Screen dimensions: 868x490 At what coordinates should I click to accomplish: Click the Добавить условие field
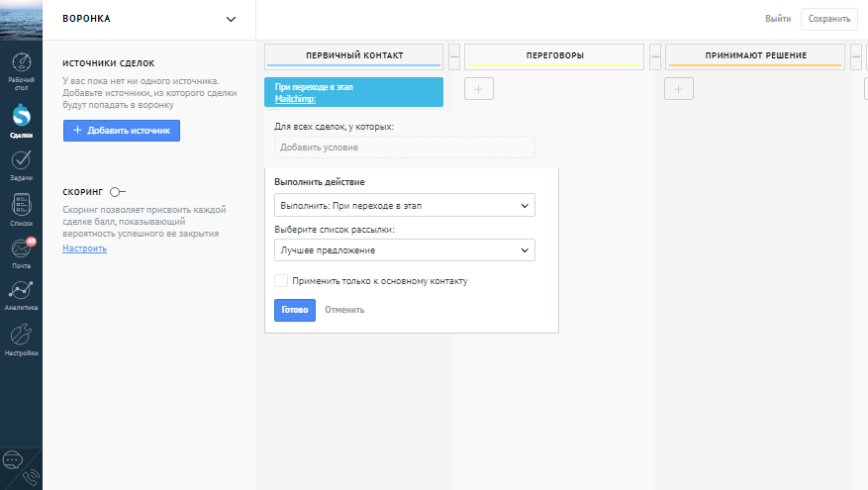[x=405, y=147]
